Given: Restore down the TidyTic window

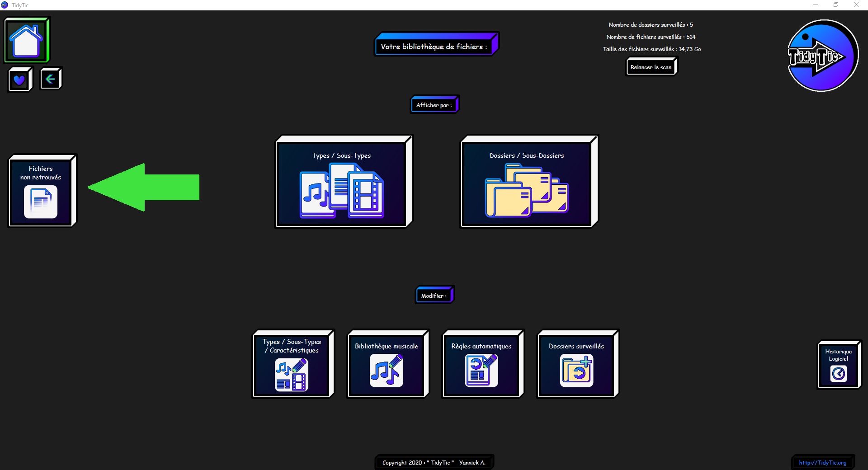Looking at the screenshot, I should point(836,5).
